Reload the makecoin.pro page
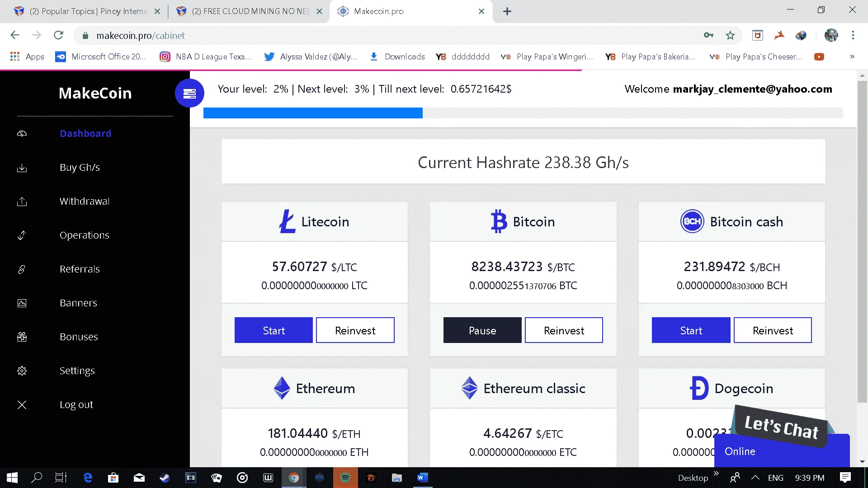868x488 pixels. pyautogui.click(x=58, y=35)
